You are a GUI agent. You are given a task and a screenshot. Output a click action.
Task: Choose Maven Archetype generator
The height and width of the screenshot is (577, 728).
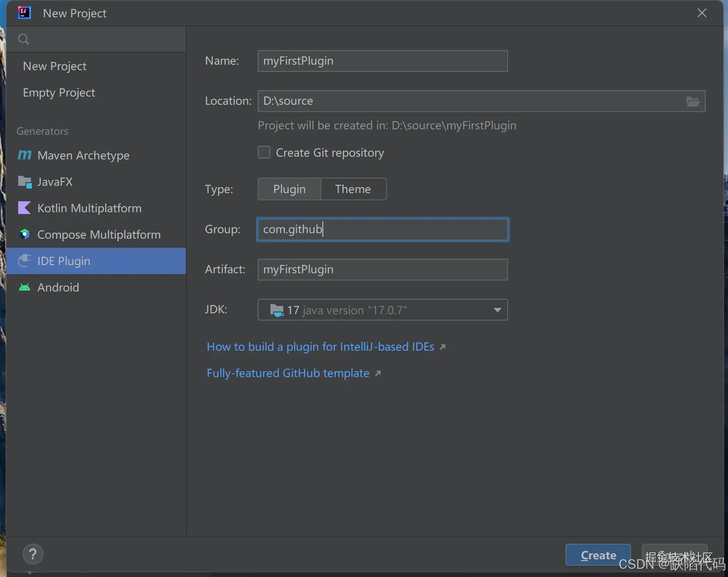tap(96, 155)
